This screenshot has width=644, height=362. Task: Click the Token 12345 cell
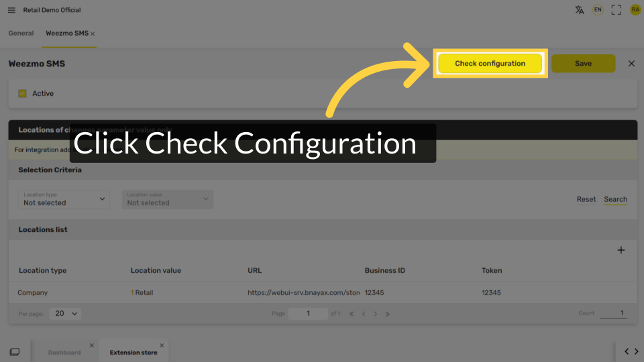[x=491, y=293]
